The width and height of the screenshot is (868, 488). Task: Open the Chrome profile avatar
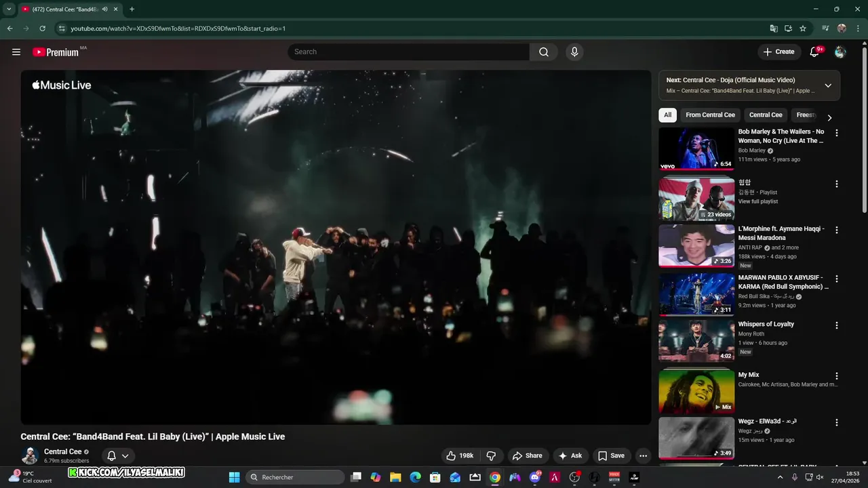842,28
